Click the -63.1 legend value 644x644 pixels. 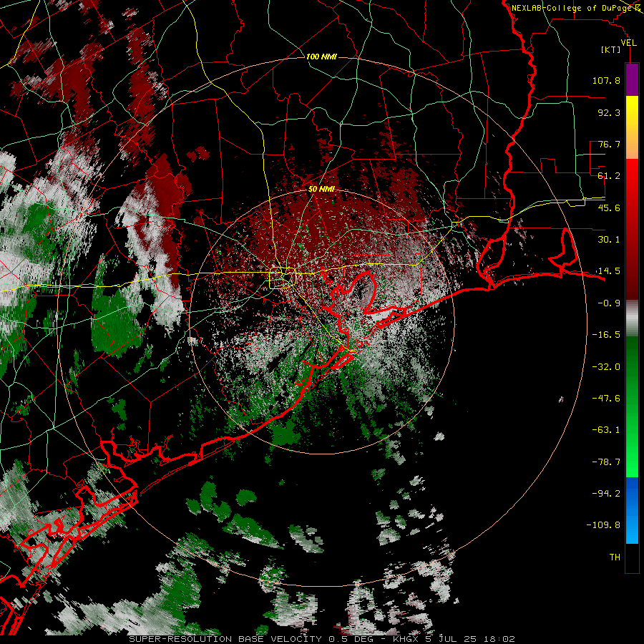pos(606,430)
